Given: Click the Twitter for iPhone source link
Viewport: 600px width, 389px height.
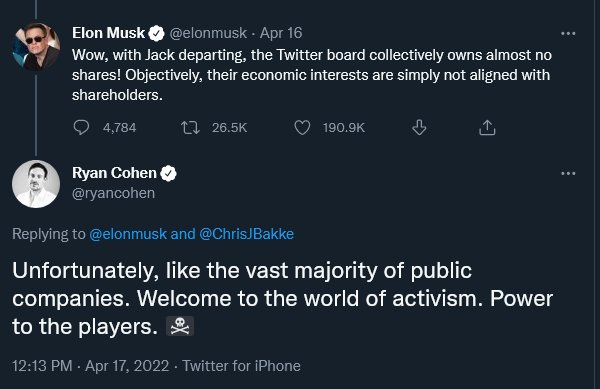Looking at the screenshot, I should [x=241, y=366].
